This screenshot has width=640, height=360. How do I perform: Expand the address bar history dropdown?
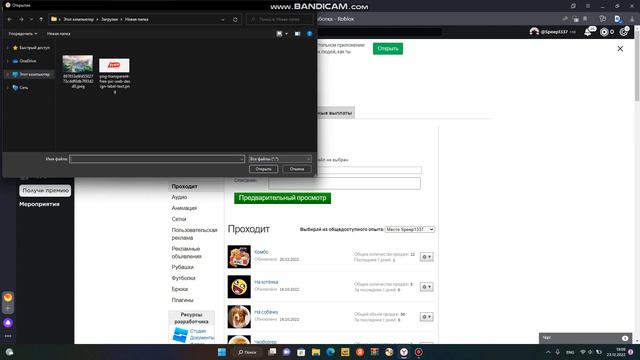[x=223, y=19]
